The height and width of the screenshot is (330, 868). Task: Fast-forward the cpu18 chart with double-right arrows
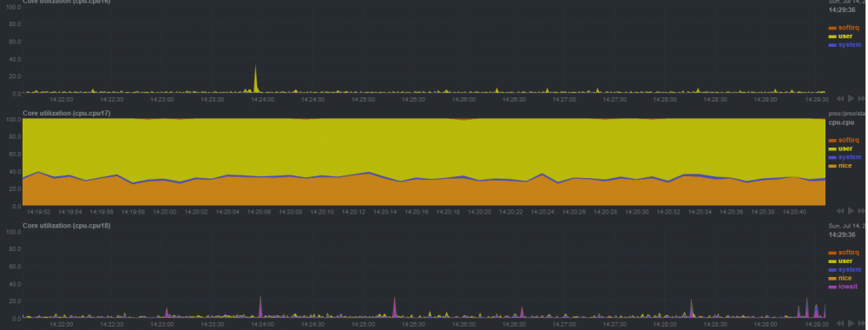pyautogui.click(x=862, y=323)
